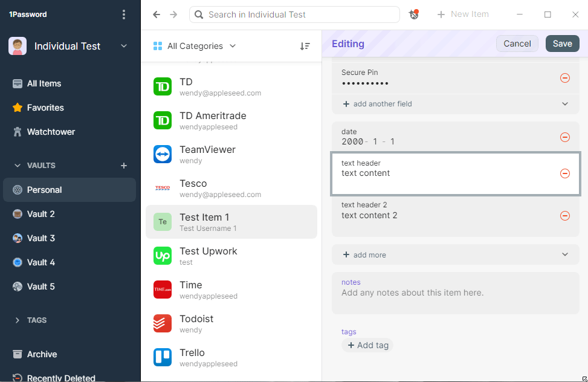Expand the Individual Test account dropdown
This screenshot has width=588, height=382.
click(124, 46)
